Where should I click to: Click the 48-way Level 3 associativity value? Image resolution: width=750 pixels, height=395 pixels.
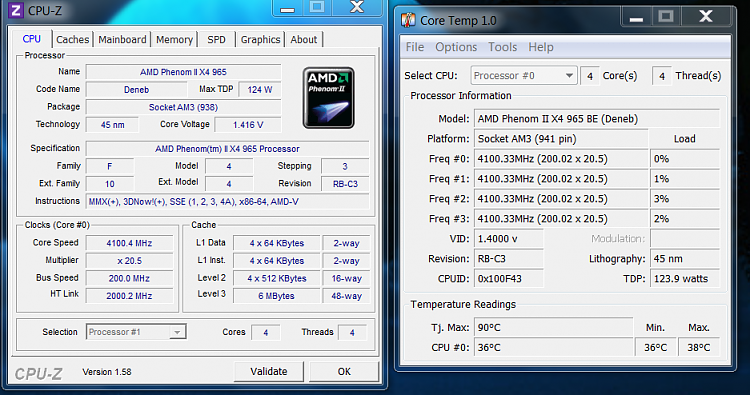pos(346,296)
